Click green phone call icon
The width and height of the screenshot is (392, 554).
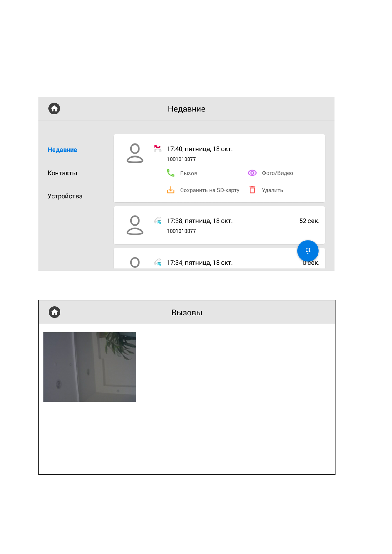pos(170,173)
